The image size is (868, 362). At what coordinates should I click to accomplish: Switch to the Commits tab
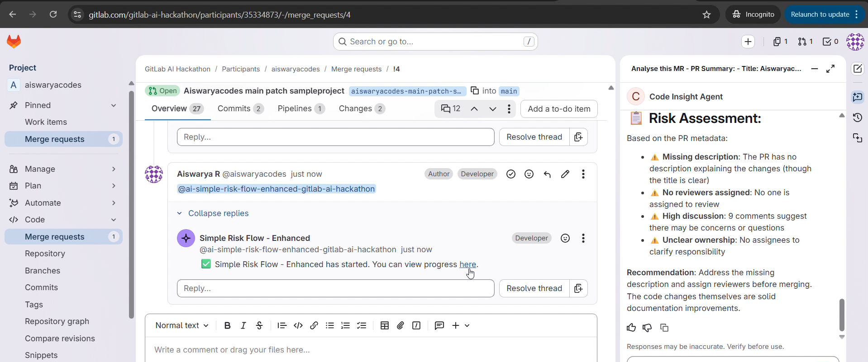coord(240,109)
